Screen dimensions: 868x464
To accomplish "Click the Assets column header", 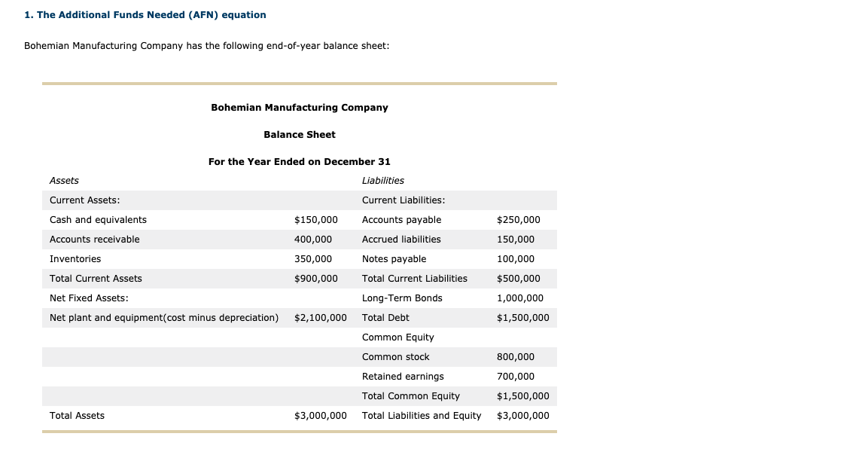I will pos(64,181).
